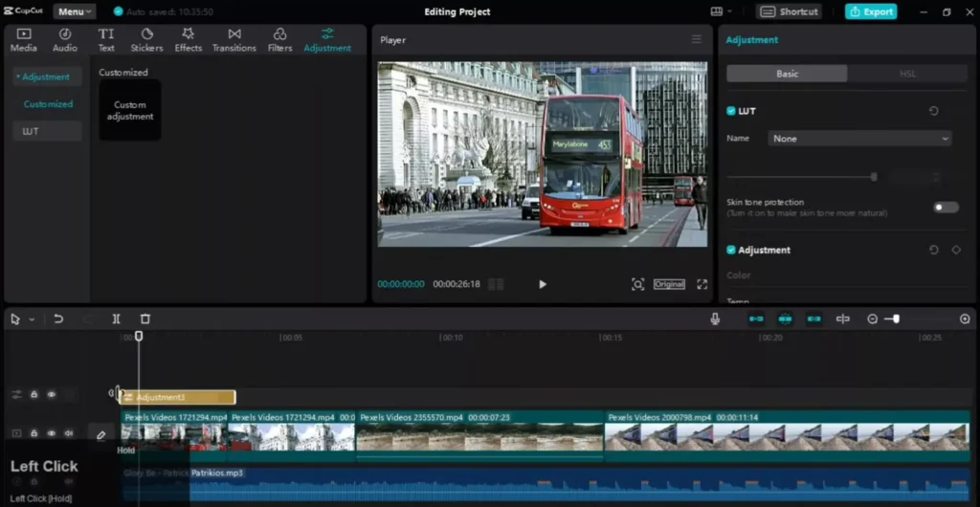
Task: Click the timeline zoom slider handle
Action: pyautogui.click(x=896, y=320)
